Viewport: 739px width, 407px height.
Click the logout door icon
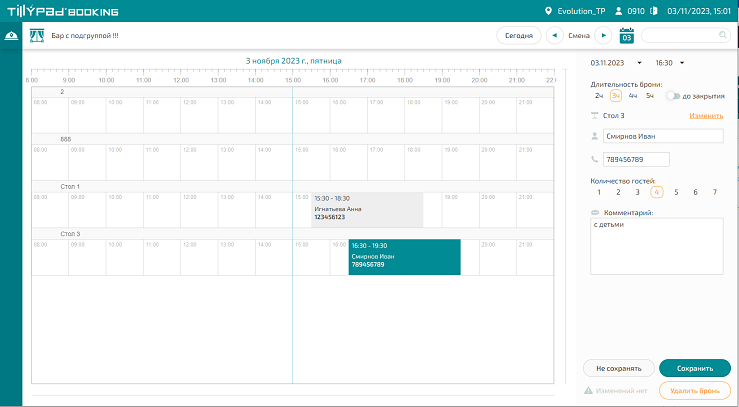point(653,11)
